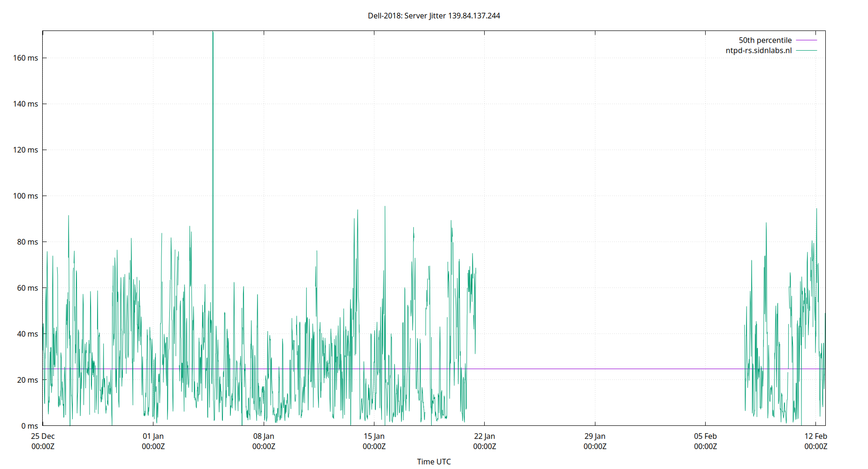Viewport: 868px width, 469px height.
Task: Select the 29 Jan axis label
Action: [596, 436]
